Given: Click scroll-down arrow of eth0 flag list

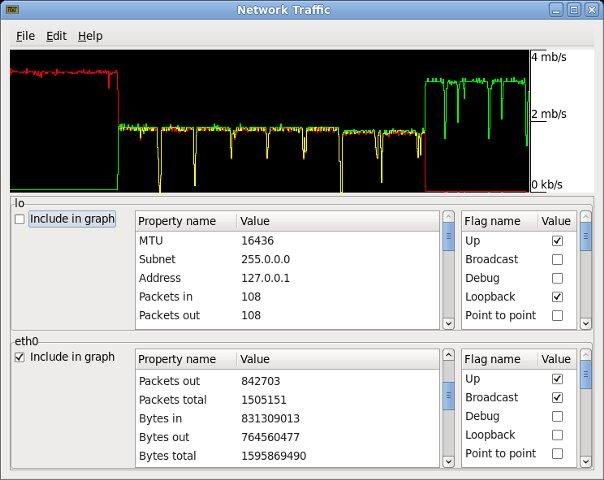Looking at the screenshot, I should click(x=586, y=462).
